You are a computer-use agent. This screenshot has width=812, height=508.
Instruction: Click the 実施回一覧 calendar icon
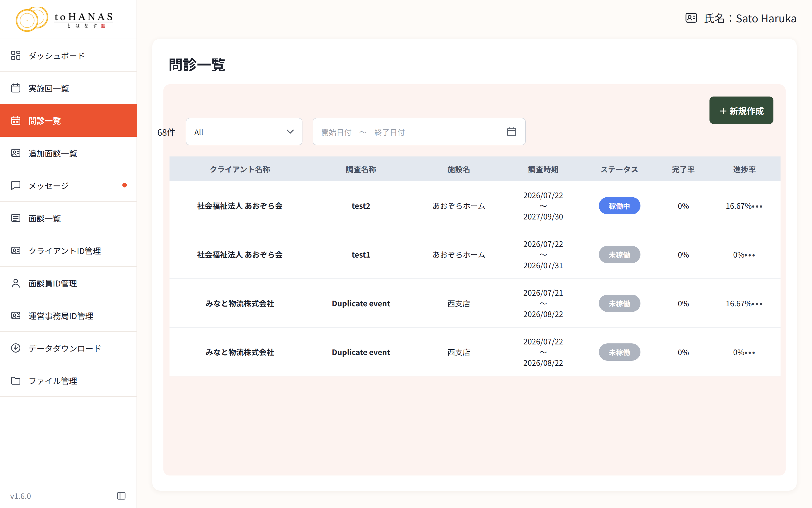16,88
